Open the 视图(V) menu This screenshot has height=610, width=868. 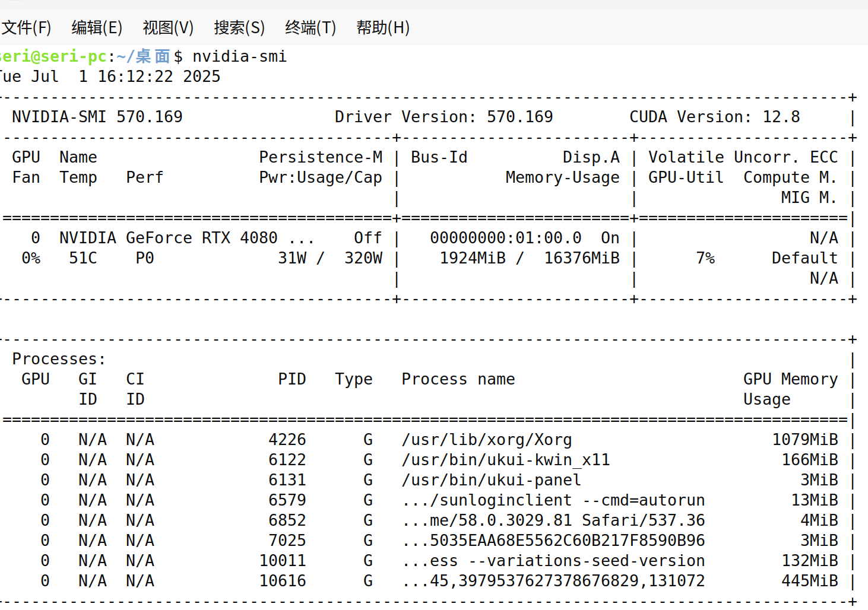pos(168,27)
